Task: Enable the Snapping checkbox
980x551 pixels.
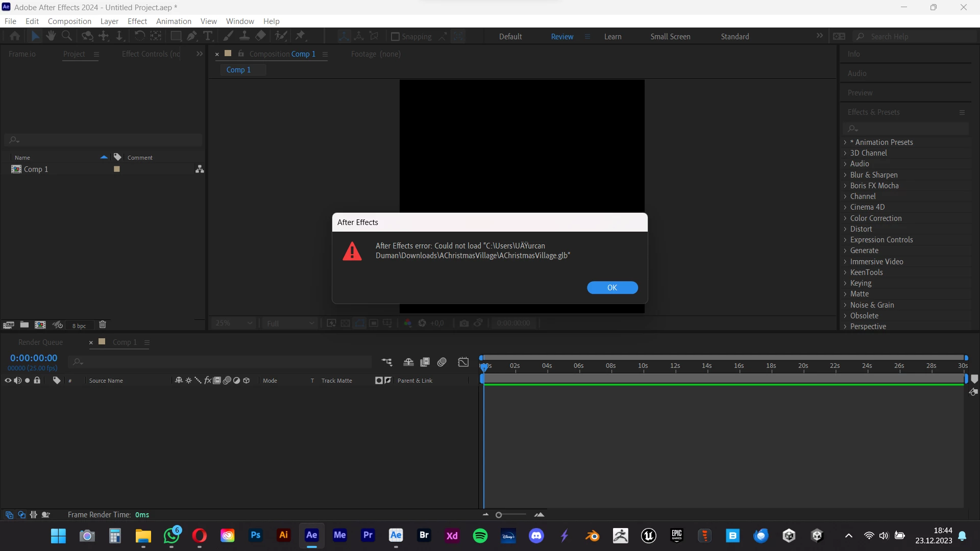Action: [395, 37]
